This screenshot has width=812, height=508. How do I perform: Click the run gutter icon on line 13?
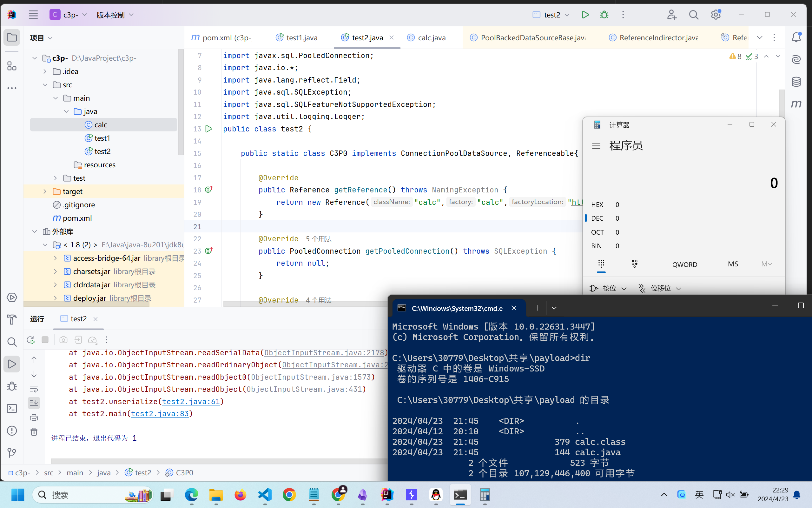click(209, 129)
